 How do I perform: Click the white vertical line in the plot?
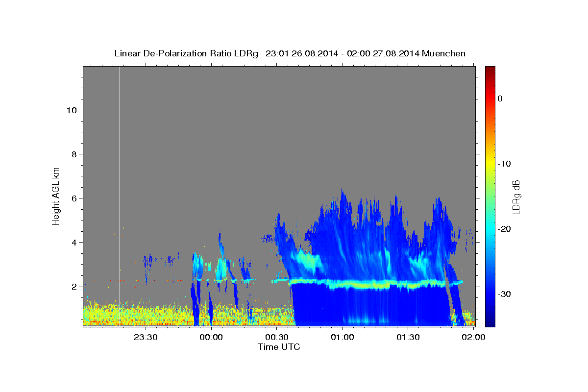pyautogui.click(x=120, y=196)
